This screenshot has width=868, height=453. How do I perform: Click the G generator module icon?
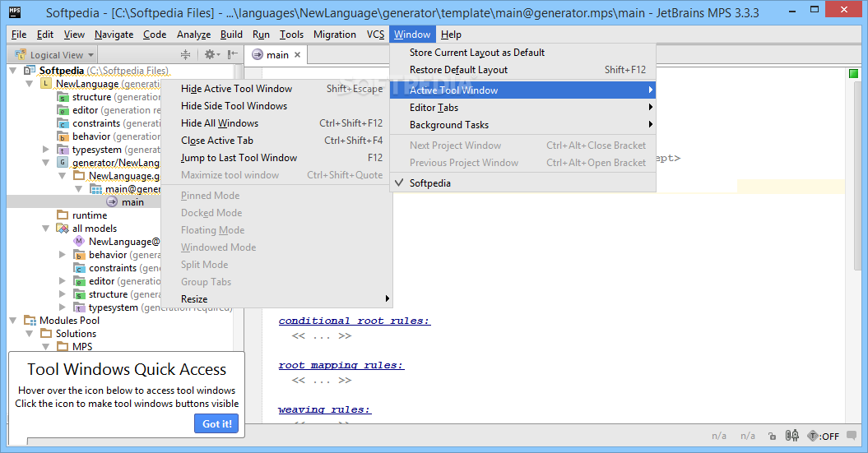pyautogui.click(x=63, y=163)
